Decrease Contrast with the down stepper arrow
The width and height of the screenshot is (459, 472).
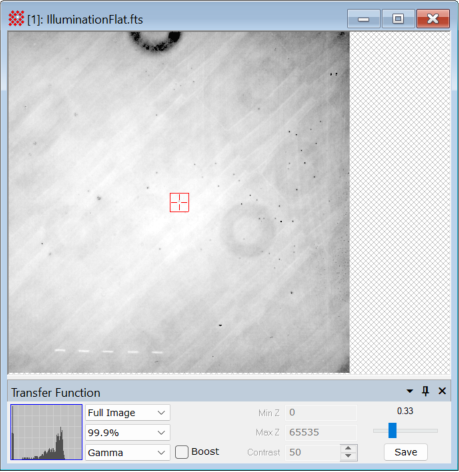coord(348,456)
